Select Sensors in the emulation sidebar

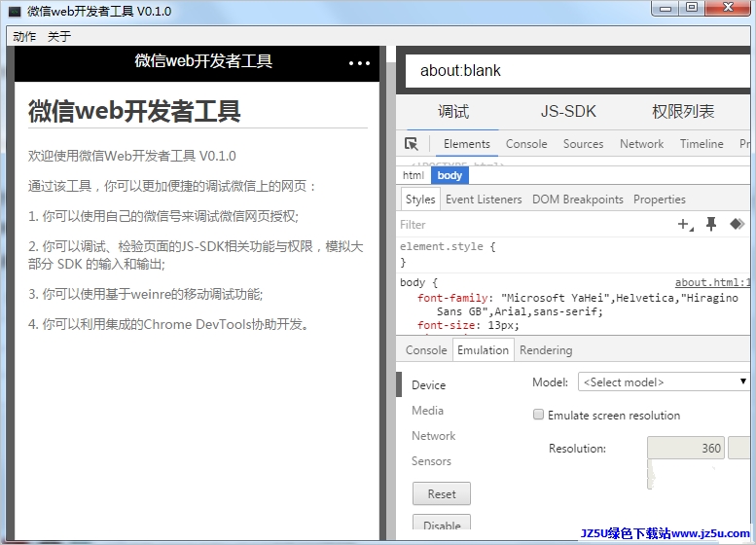(431, 461)
